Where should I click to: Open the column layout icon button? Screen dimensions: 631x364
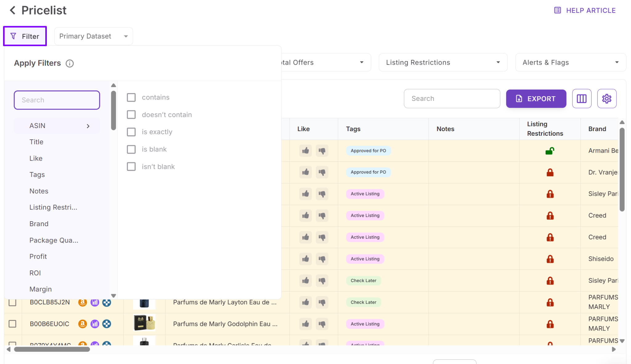581,98
